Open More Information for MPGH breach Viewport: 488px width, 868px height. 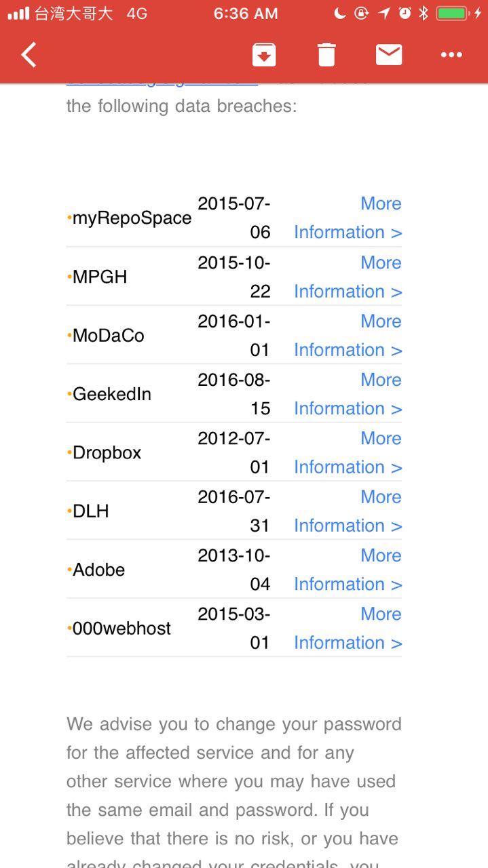click(348, 277)
